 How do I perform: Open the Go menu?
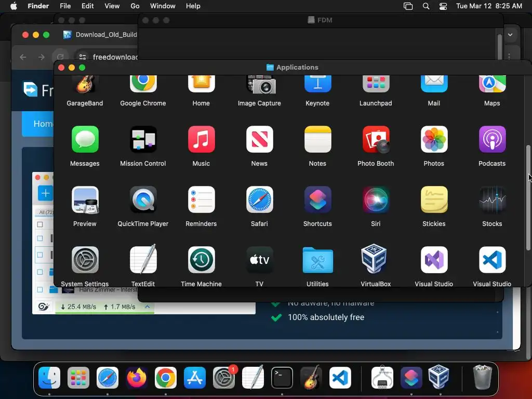click(135, 6)
